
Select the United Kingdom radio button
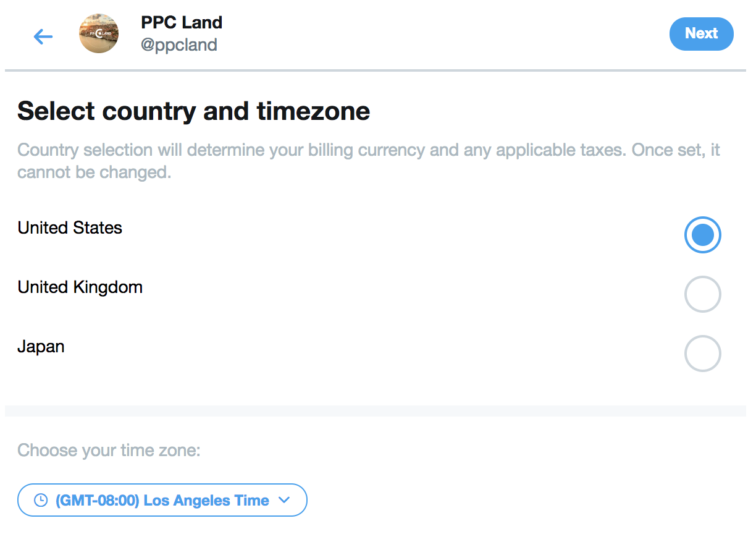coord(702,294)
